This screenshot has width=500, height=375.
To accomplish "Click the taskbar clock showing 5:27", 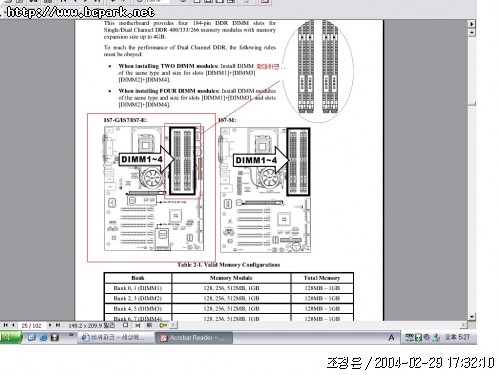I will pos(457,337).
